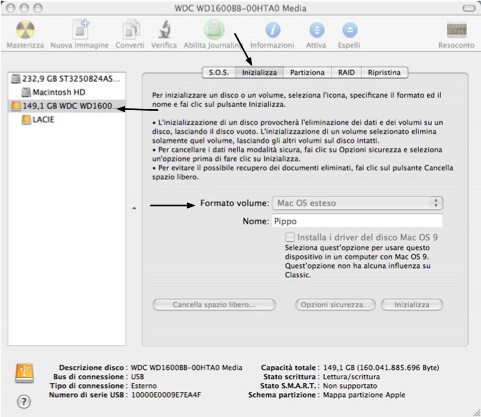Select the Converti toolbar icon
The image size is (481, 417).
coord(131,30)
